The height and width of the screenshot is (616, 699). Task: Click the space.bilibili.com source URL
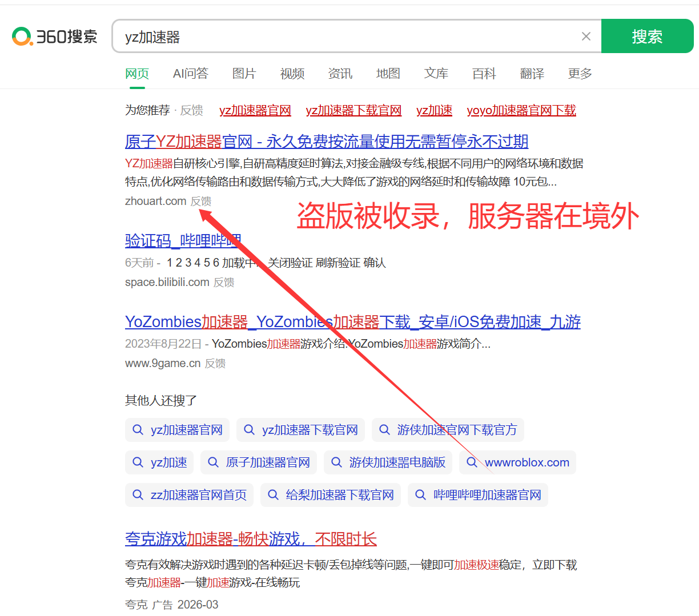[x=167, y=282]
